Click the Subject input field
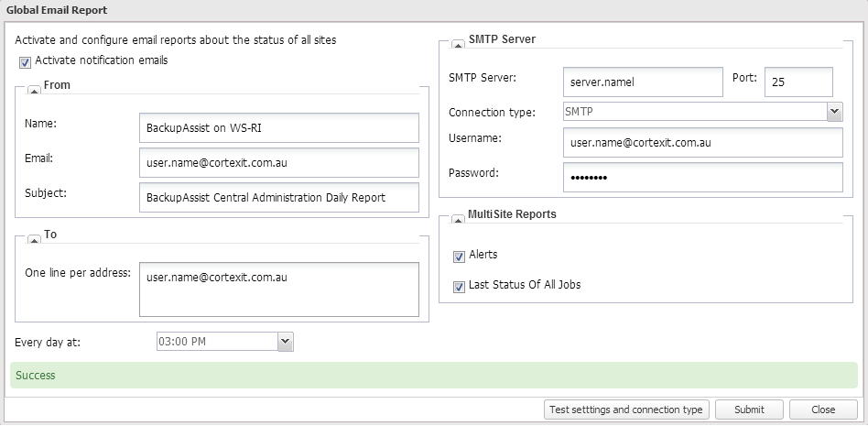 pyautogui.click(x=279, y=197)
